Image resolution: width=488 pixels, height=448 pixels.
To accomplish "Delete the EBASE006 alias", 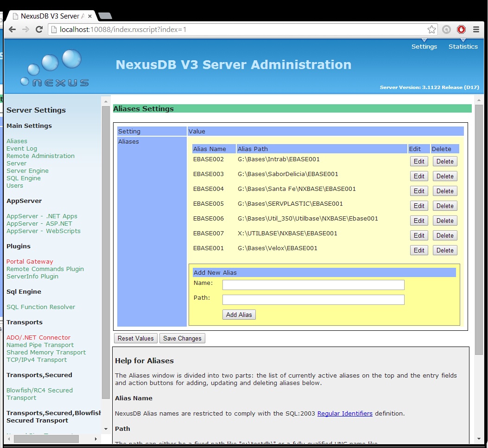I will pyautogui.click(x=445, y=221).
